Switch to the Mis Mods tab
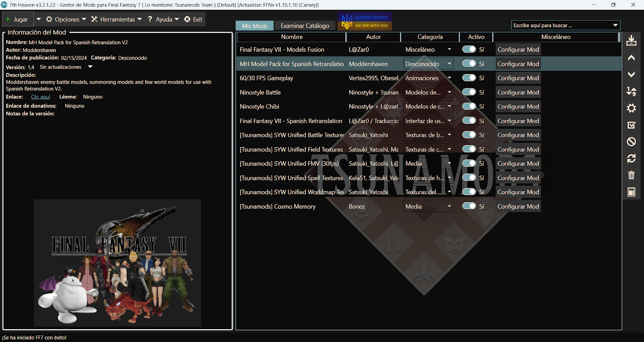The width and height of the screenshot is (644, 342). 255,26
